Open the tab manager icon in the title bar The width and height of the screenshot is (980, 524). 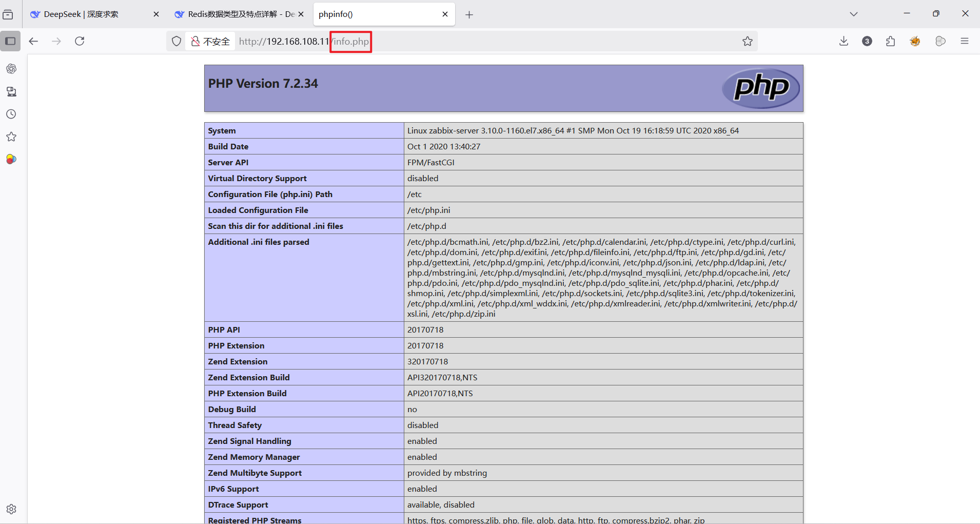[8, 14]
